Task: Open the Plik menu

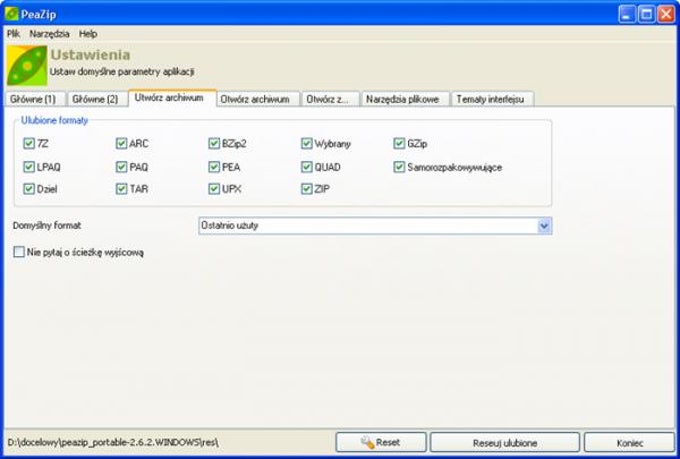Action: (x=13, y=34)
